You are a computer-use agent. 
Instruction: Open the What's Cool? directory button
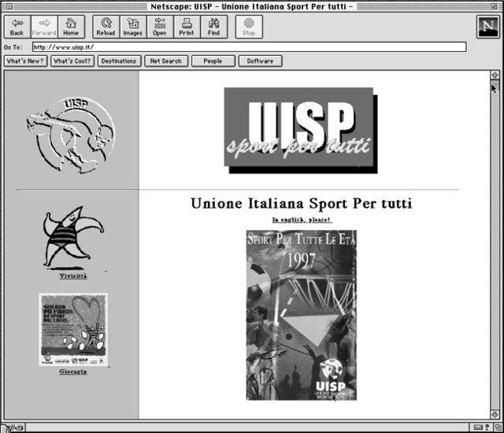click(72, 61)
